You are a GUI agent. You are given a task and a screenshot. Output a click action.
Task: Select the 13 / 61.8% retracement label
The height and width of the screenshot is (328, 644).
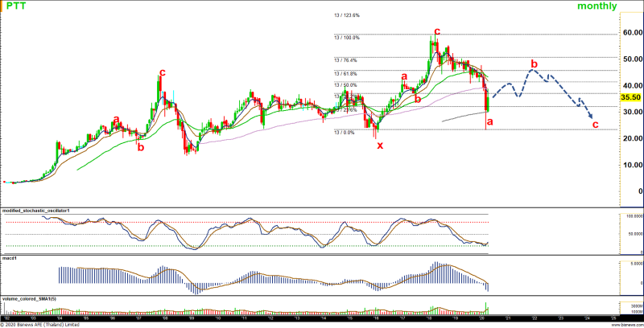pos(345,74)
